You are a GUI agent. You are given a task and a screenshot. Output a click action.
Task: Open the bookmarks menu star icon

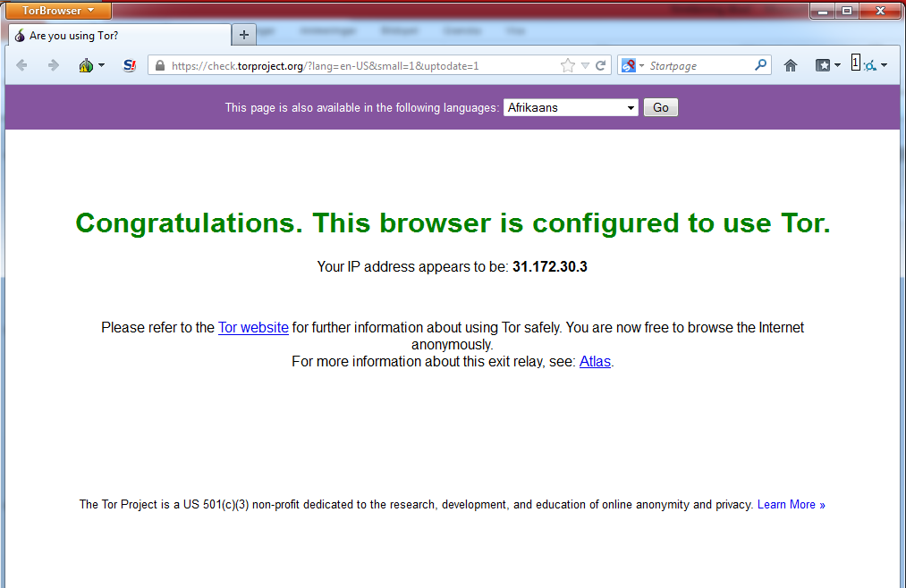point(823,66)
